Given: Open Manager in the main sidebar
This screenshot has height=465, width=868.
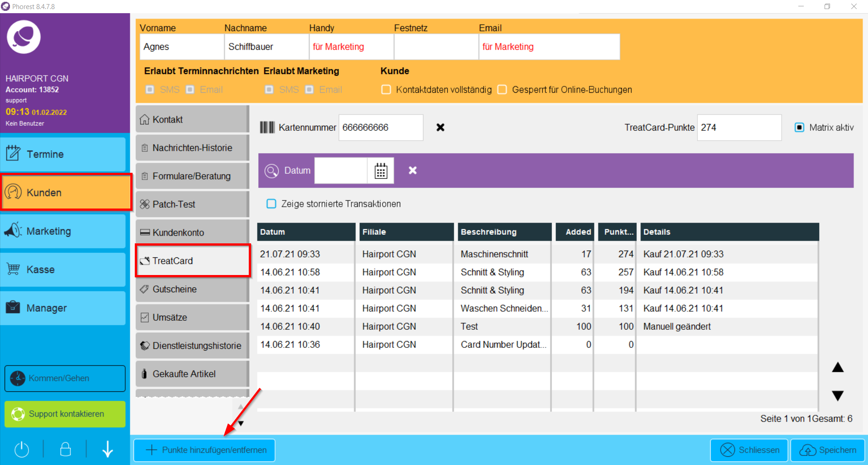Looking at the screenshot, I should 63,308.
